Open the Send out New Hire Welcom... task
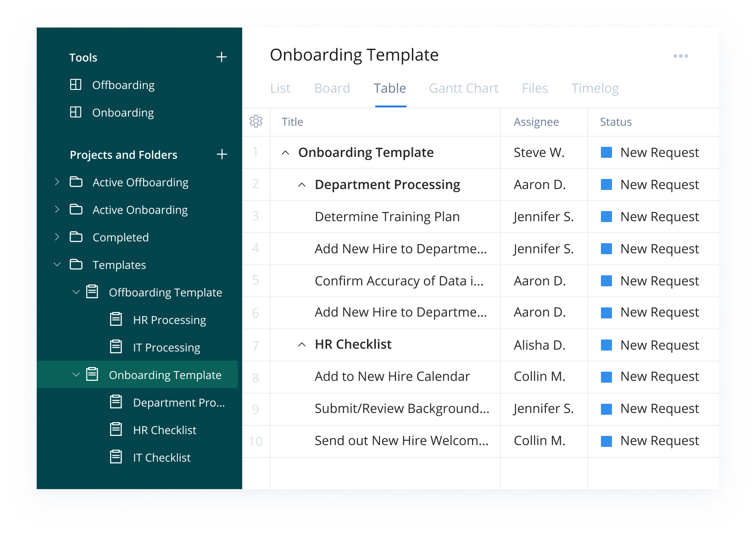Viewport: 756px width, 535px height. point(402,440)
